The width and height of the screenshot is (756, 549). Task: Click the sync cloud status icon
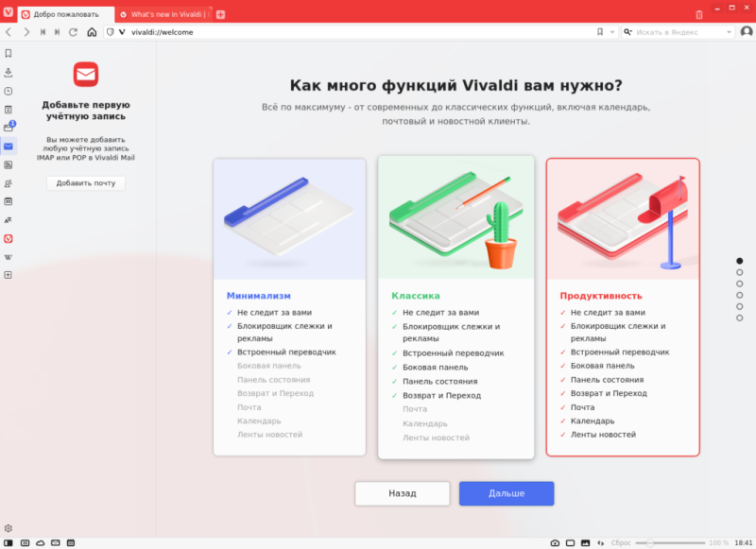coord(41,542)
